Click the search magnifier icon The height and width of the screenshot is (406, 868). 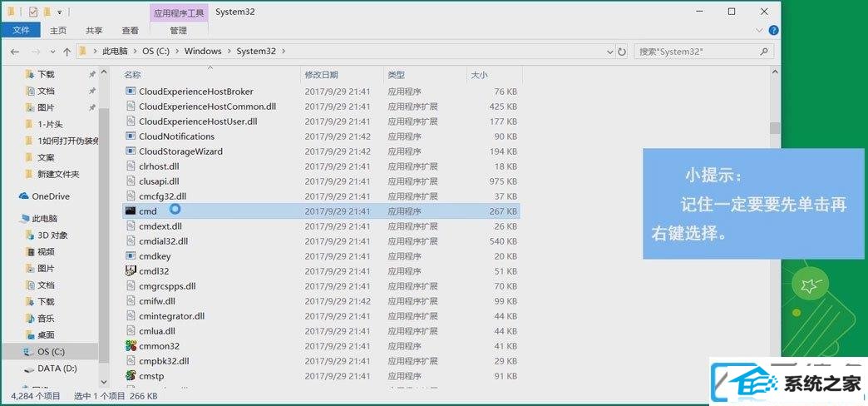(764, 52)
